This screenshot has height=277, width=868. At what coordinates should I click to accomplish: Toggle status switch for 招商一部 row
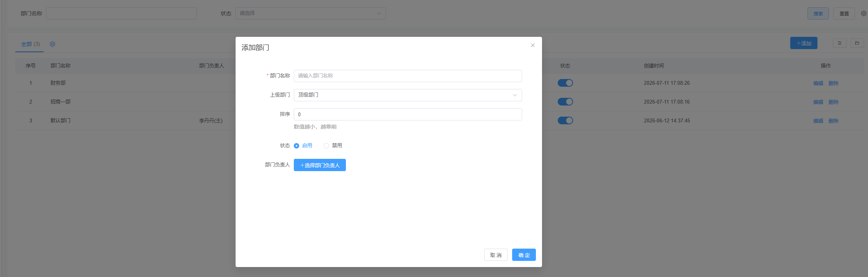565,102
